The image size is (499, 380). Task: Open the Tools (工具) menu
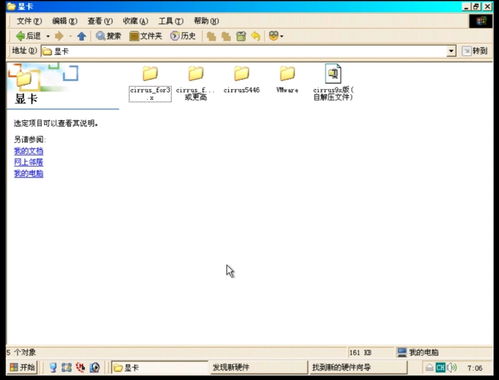coord(171,21)
